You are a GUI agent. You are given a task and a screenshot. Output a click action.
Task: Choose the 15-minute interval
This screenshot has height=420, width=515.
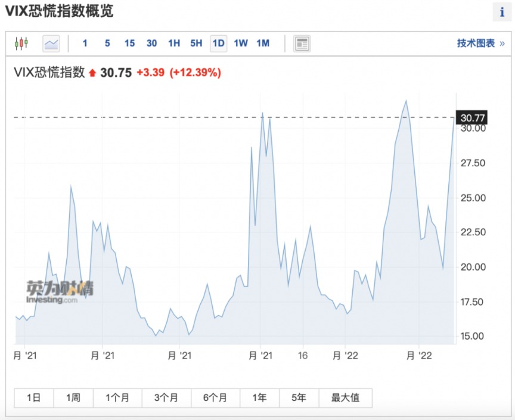click(129, 43)
